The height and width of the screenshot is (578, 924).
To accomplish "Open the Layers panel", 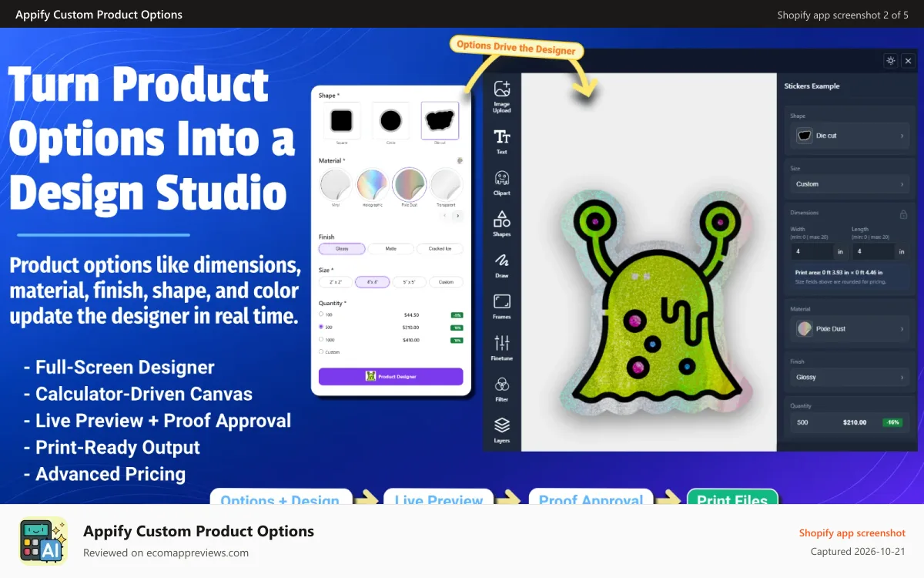I will click(502, 431).
